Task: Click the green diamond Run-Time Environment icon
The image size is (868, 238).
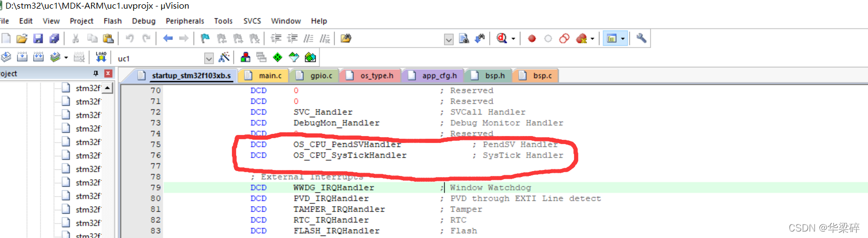Action: [277, 57]
